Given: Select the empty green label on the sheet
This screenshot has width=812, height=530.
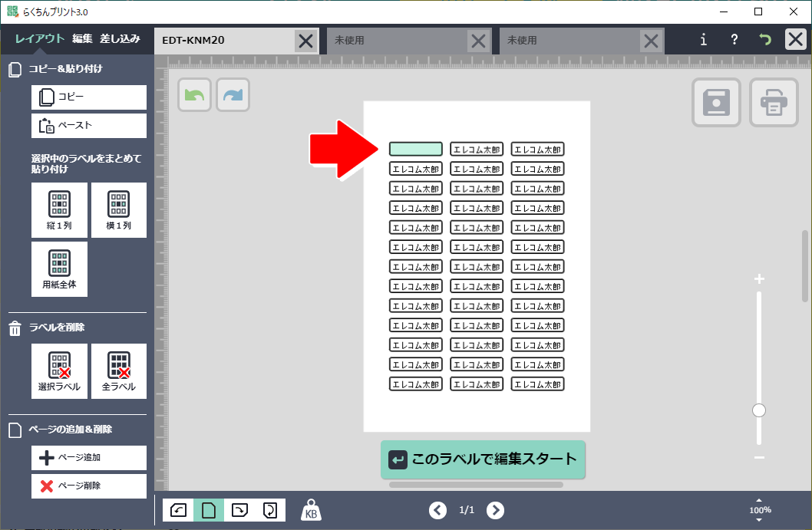Looking at the screenshot, I should (416, 149).
